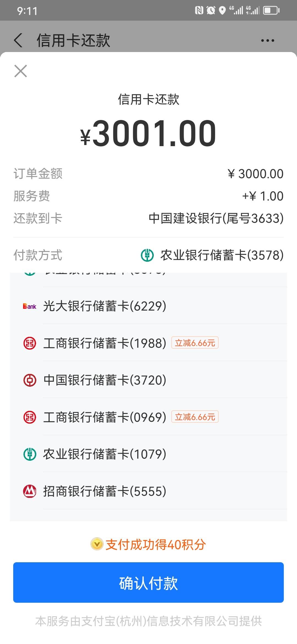Pick 农业银行储蓄卡(1079) from card list
This screenshot has width=297, height=644.
click(148, 454)
